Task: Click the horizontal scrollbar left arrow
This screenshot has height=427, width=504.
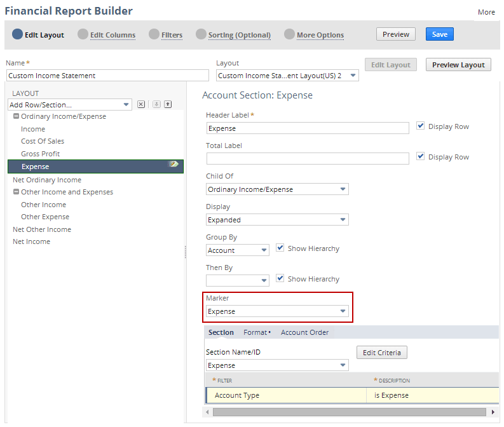Action: click(207, 412)
